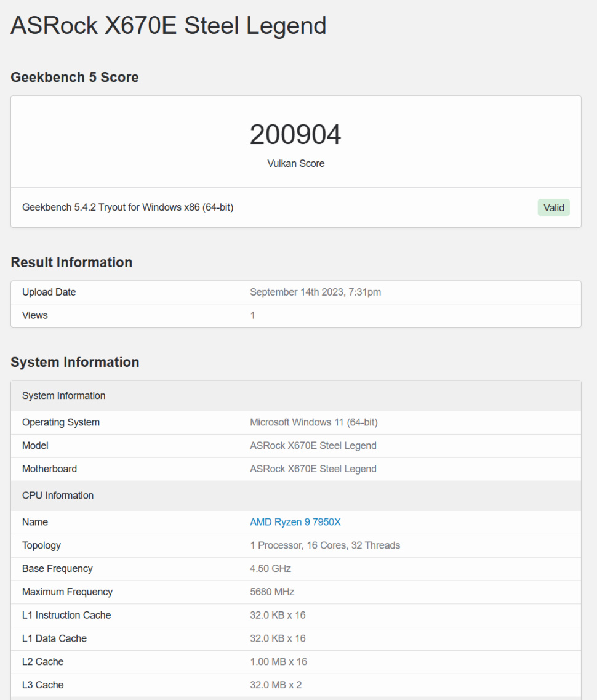This screenshot has height=700, width=597.
Task: Click the L2 Cache 1.00 MB value
Action: click(x=278, y=661)
